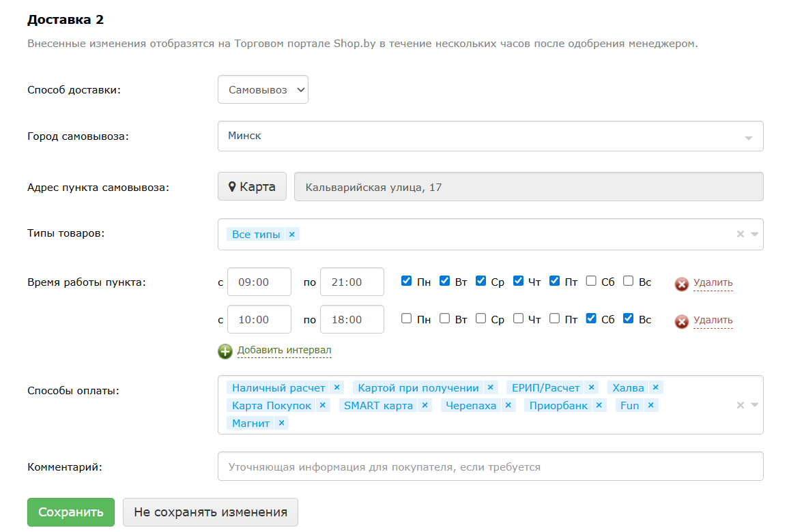This screenshot has height=532, width=789.
Task: Uncheck Вс in the second work interval
Action: (x=628, y=319)
